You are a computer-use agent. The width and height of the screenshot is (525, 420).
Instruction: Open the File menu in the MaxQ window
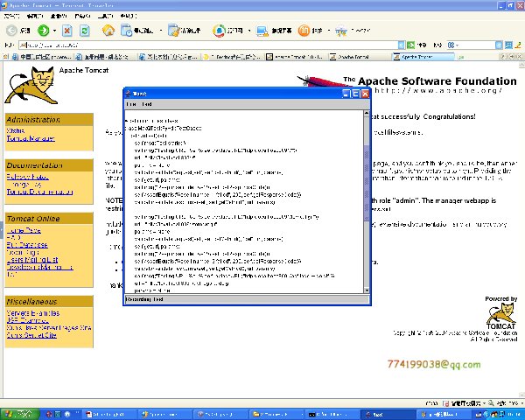coord(131,104)
